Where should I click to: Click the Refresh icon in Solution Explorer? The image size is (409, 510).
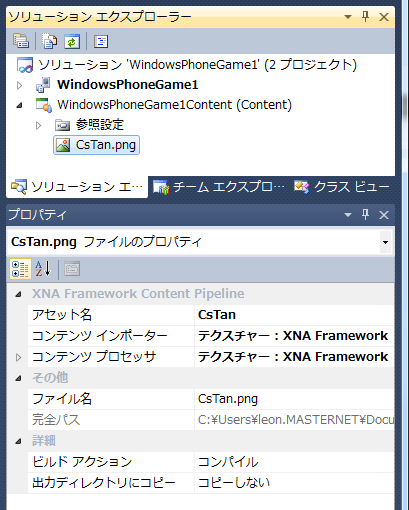pyautogui.click(x=72, y=41)
